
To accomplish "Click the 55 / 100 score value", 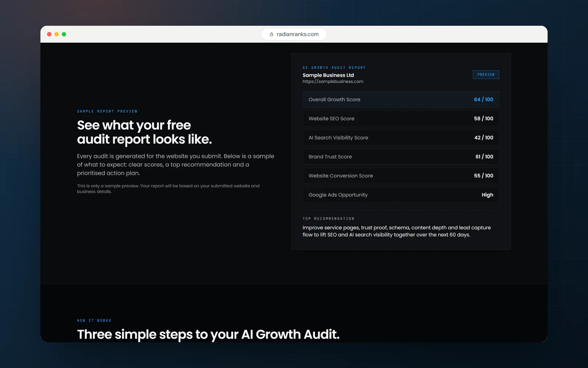I will (484, 176).
